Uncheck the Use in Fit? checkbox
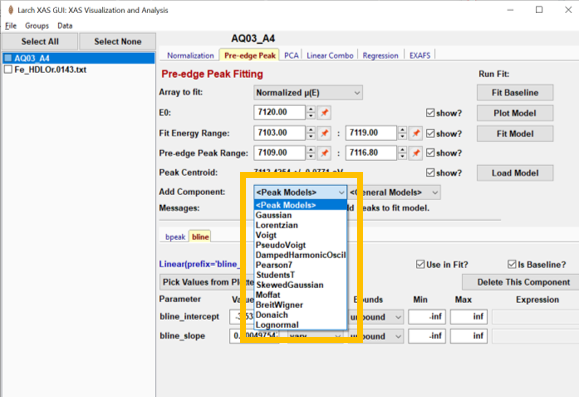 [420, 264]
